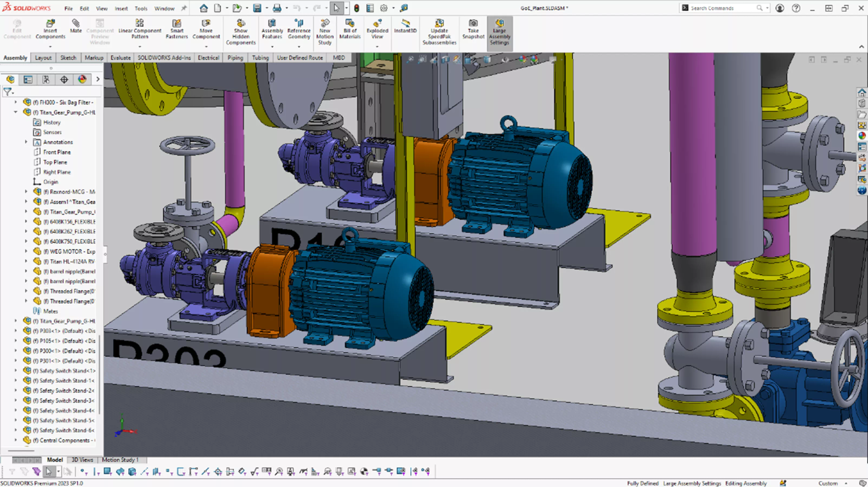Click Smart Fasteners
The width and height of the screenshot is (868, 487).
(x=177, y=29)
